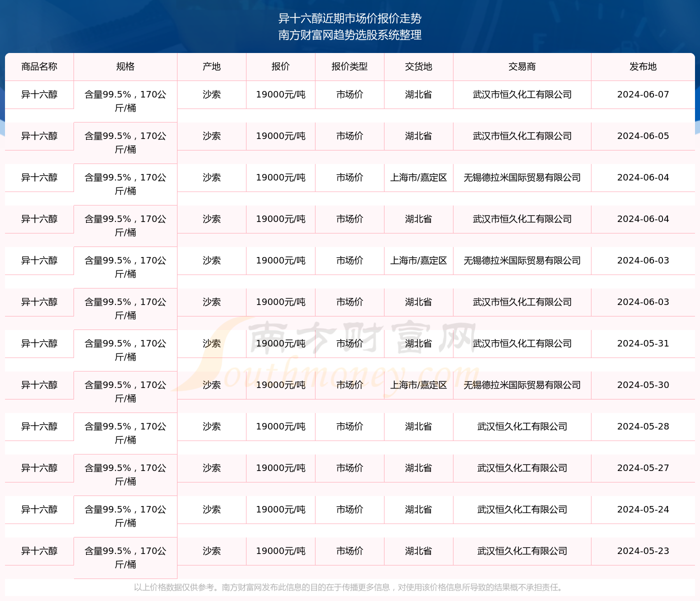This screenshot has height=601, width=700.
Task: Click 19000元/吨 in the 2024-06-07 row
Action: click(x=281, y=94)
